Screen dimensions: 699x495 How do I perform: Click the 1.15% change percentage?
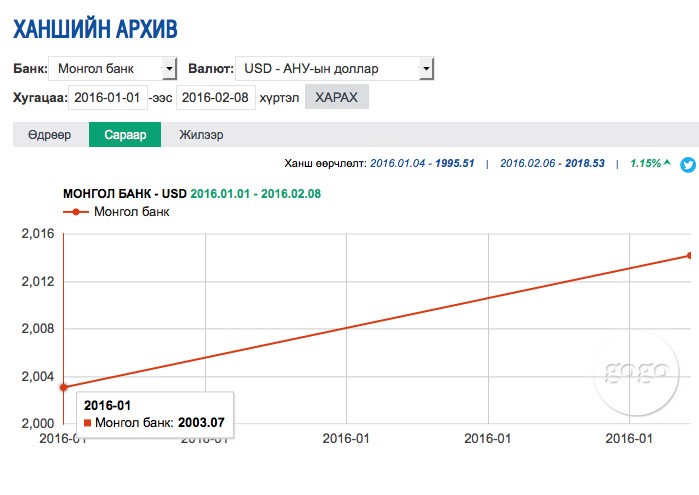pyautogui.click(x=644, y=163)
